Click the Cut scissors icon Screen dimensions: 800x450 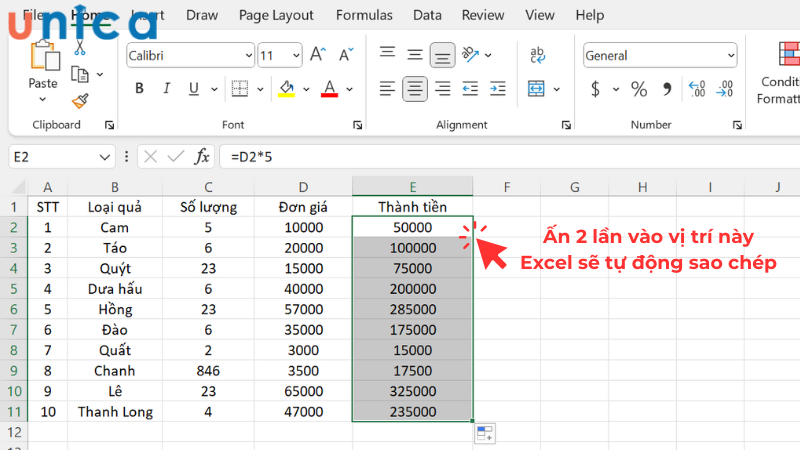pyautogui.click(x=80, y=48)
